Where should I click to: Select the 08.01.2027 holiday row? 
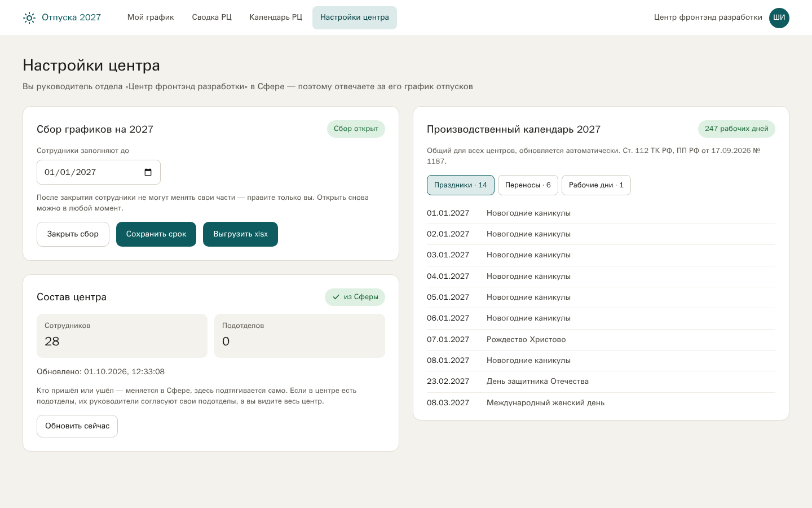click(601, 361)
